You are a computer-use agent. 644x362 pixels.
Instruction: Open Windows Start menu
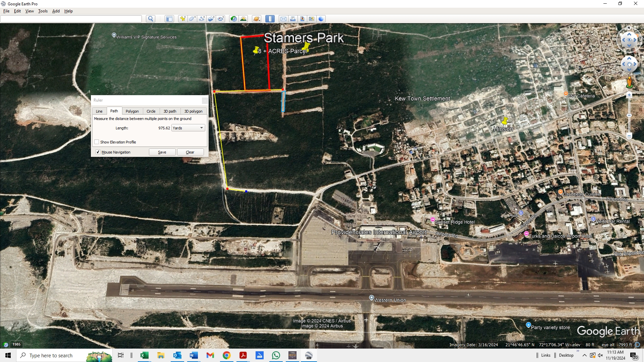[x=8, y=355]
